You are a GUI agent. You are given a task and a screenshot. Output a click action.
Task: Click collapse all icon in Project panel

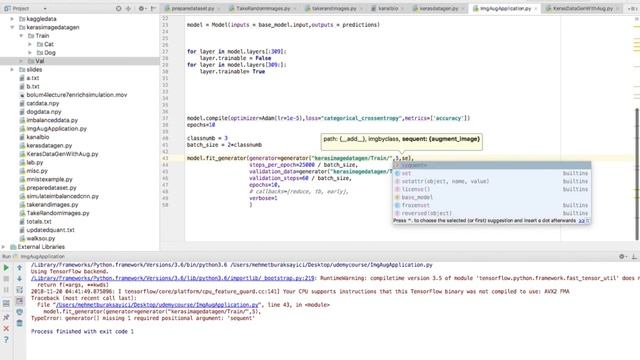(128, 8)
